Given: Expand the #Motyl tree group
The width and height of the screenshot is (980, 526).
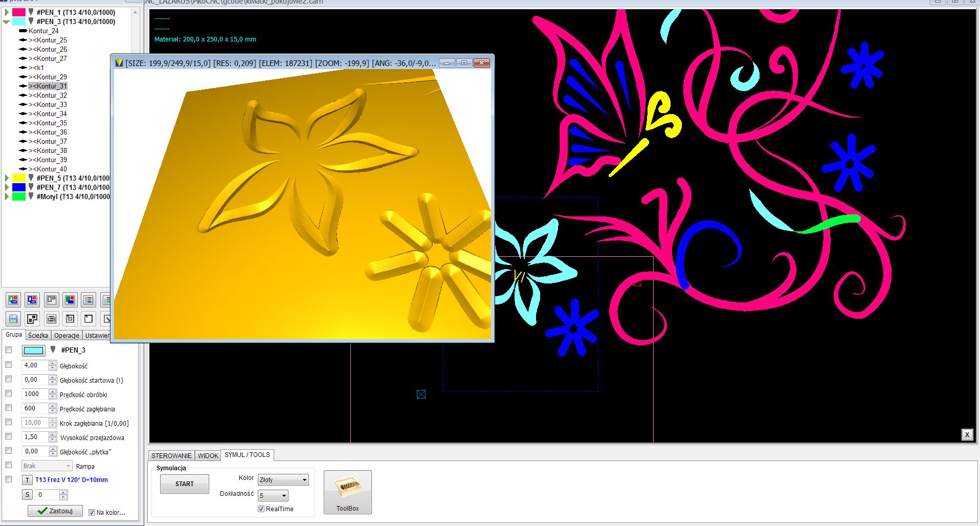Looking at the screenshot, I should (x=7, y=196).
